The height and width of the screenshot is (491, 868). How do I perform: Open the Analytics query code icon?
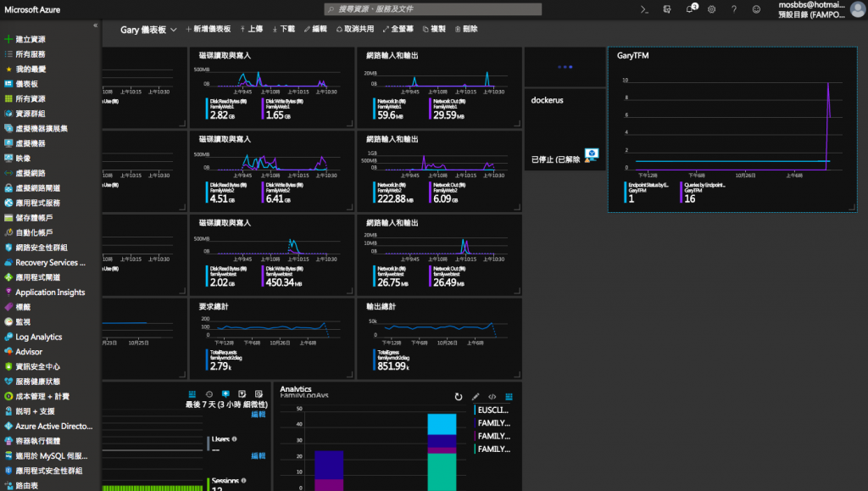tap(492, 397)
